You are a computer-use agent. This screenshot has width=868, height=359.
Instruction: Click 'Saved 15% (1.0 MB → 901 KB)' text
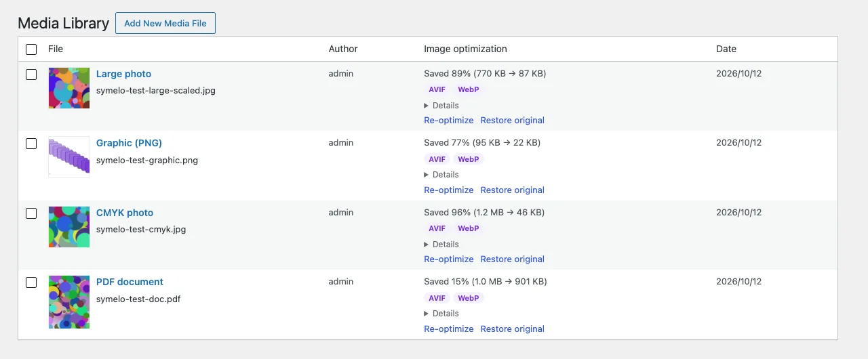[486, 282]
